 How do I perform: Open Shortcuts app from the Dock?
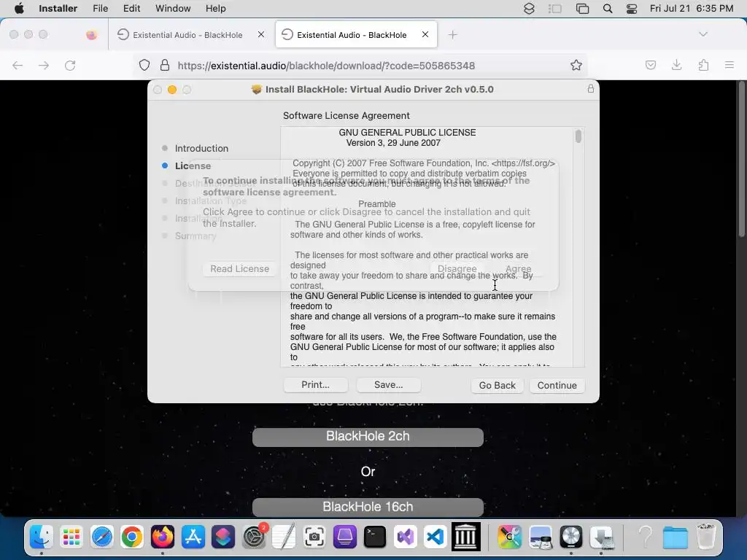pos(223,537)
